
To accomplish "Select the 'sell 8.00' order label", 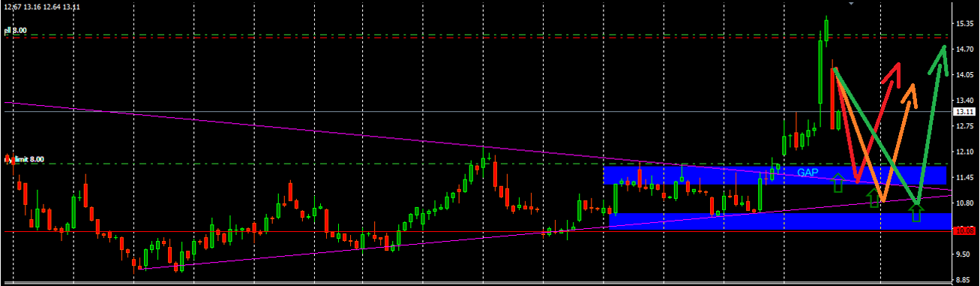I will (16, 30).
